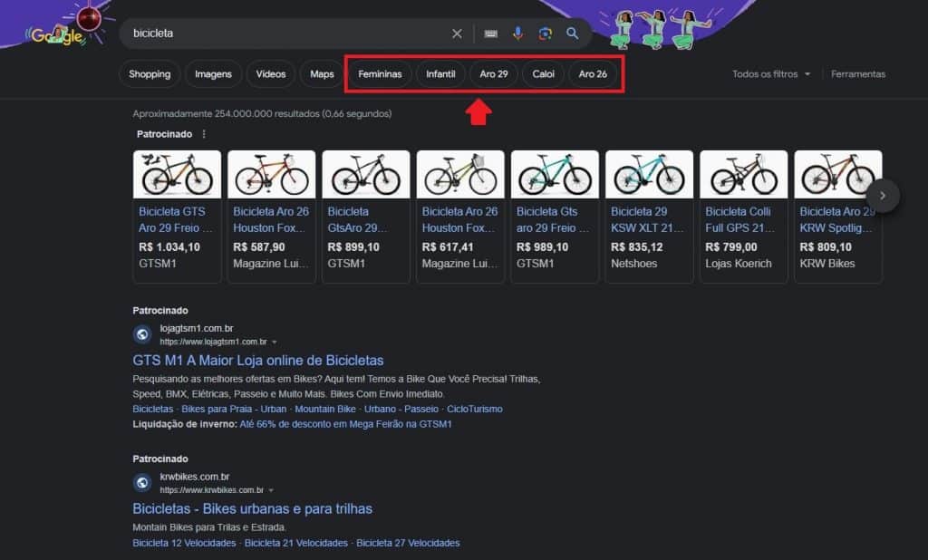The width and height of the screenshot is (928, 560).
Task: Click the R$ 1.034,10 price
Action: tap(169, 247)
